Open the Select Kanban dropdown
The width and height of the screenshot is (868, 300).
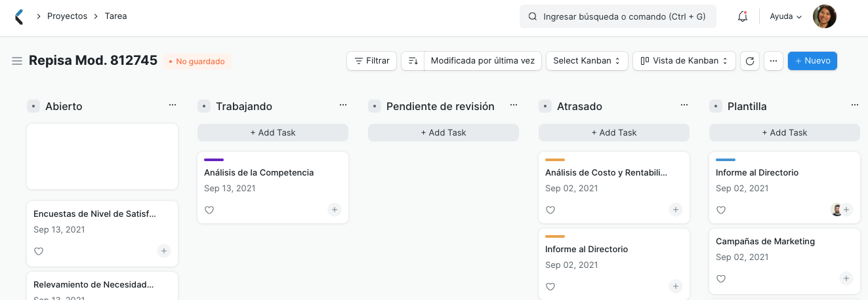[x=587, y=61]
